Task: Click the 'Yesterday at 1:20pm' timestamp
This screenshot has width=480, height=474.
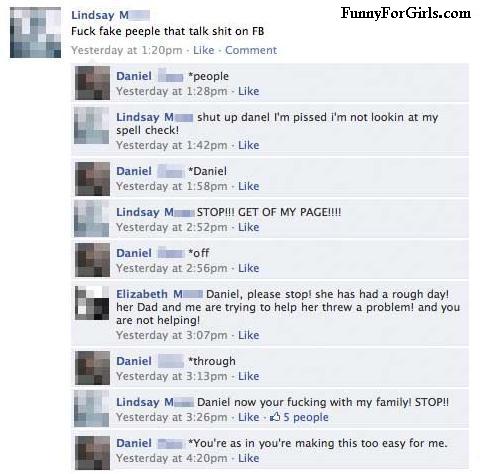Action: [x=127, y=50]
